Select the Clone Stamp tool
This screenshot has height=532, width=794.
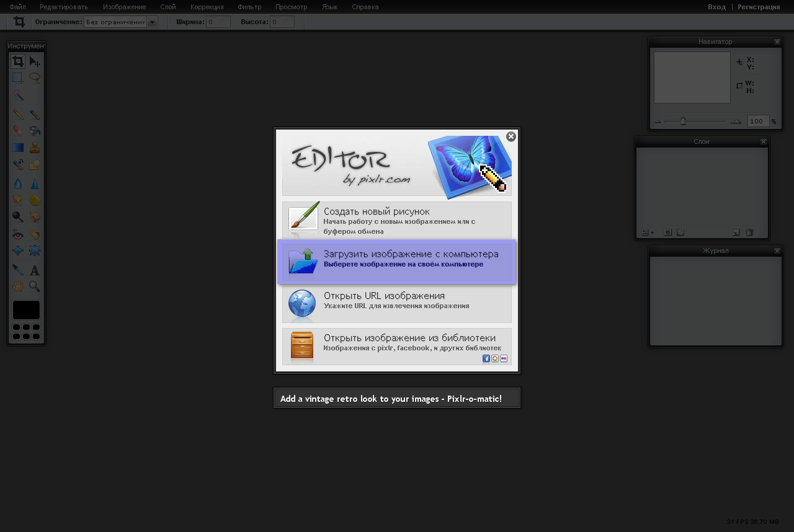pos(35,148)
